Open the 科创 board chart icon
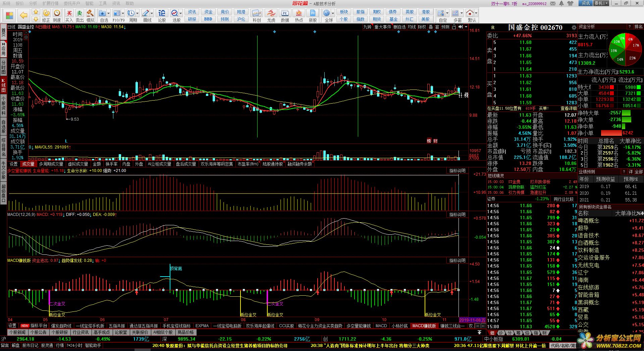The image size is (644, 351). [257, 15]
